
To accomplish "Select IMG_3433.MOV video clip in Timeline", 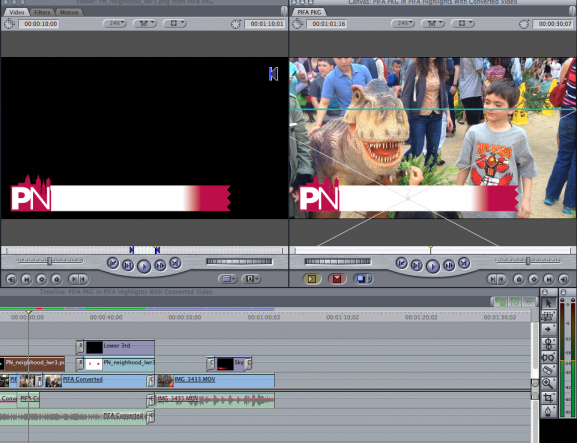I will point(215,380).
